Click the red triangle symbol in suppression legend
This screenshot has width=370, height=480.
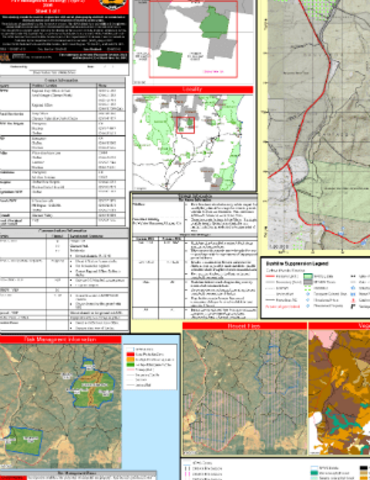(x=353, y=300)
